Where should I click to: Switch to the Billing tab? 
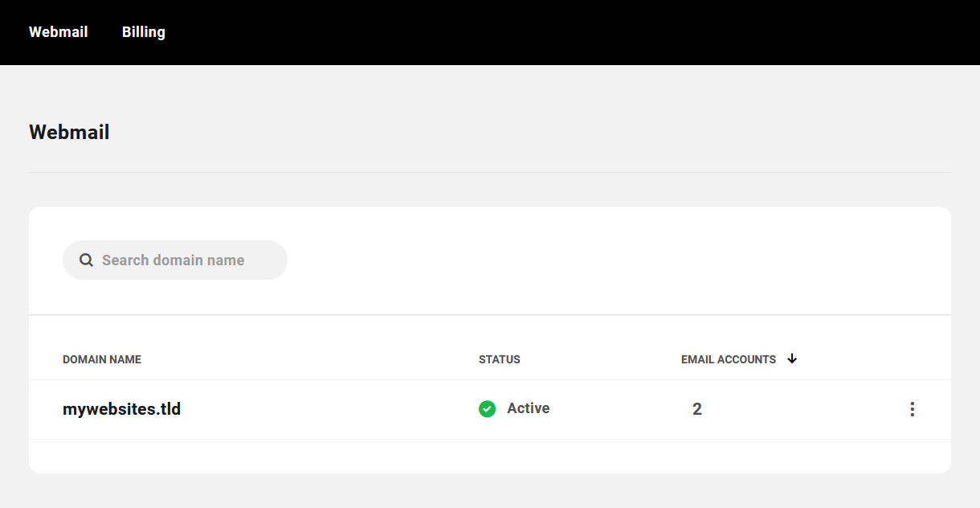(143, 31)
